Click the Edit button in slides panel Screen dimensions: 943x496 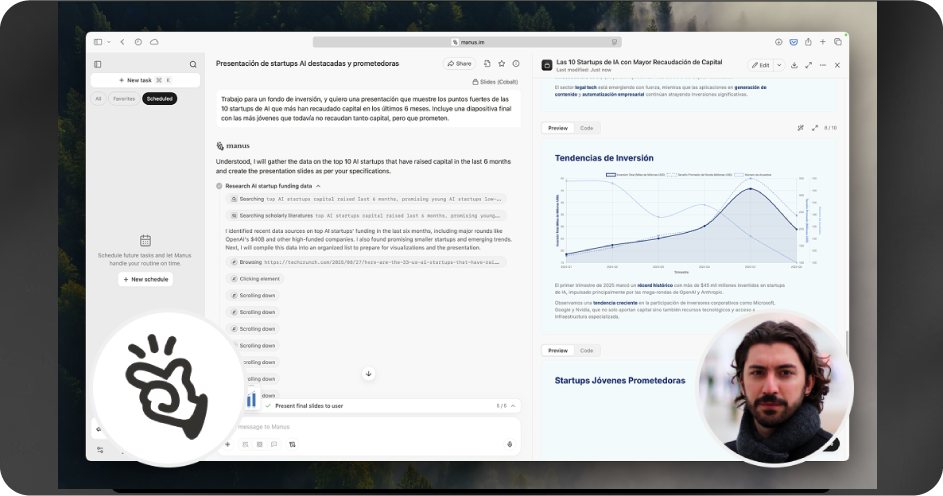(x=760, y=65)
